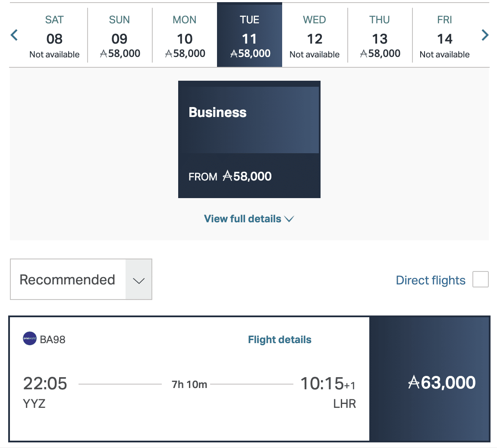Collapse the Recommended dropdown selector

point(138,280)
